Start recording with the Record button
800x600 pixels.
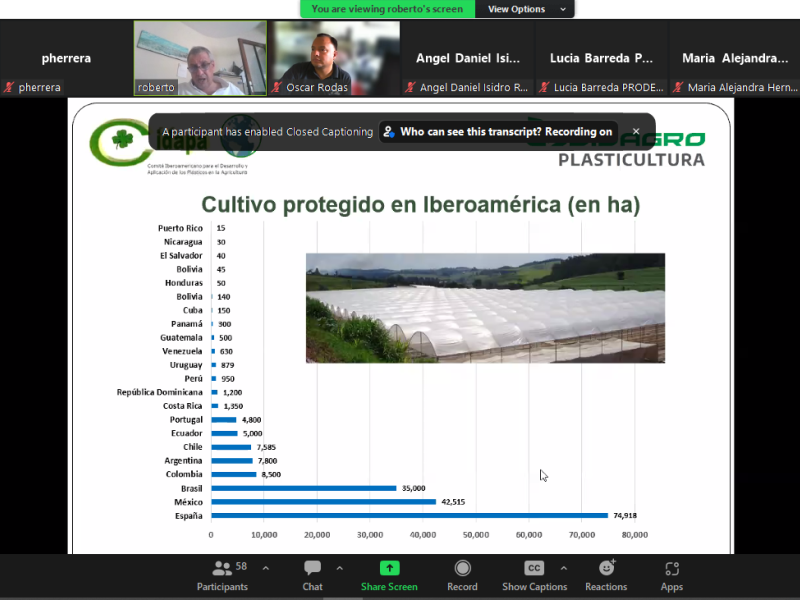coord(462,574)
